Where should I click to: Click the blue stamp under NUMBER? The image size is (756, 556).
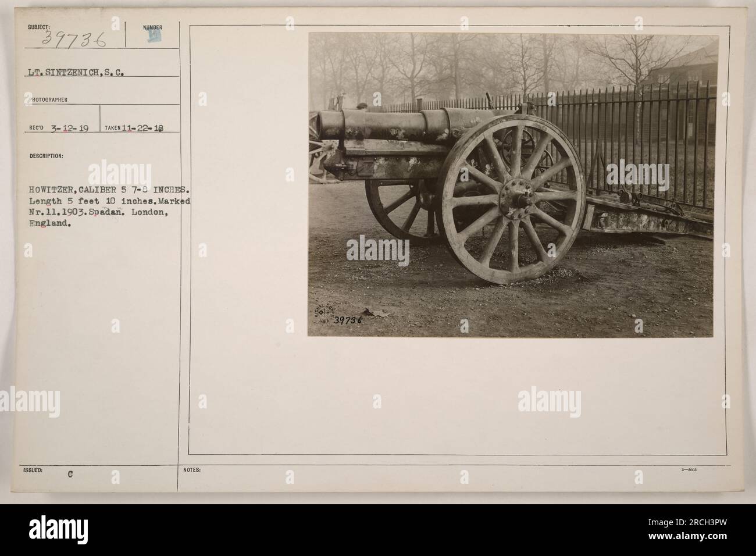(153, 37)
